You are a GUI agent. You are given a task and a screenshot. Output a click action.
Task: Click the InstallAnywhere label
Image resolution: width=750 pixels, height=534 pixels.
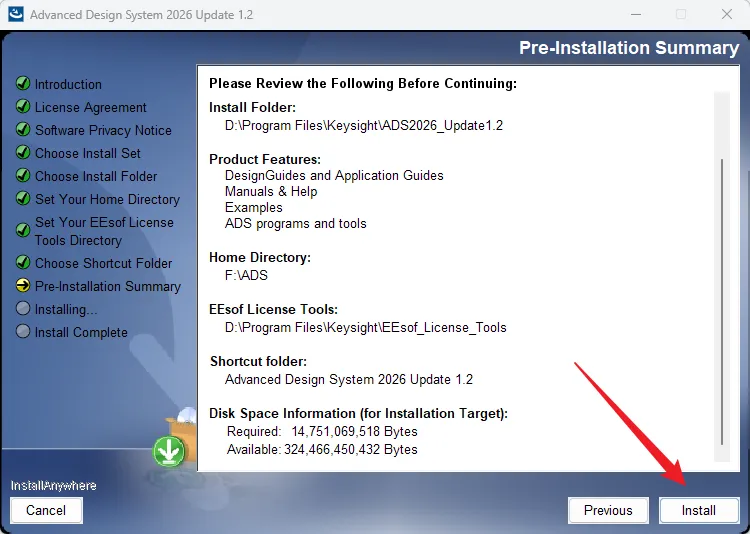54,486
